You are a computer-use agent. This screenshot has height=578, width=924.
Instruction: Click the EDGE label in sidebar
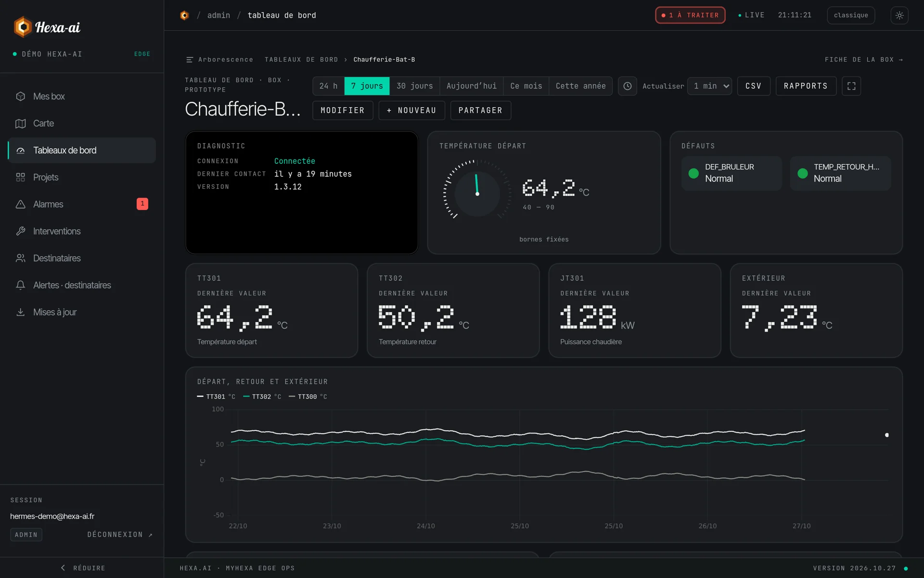[x=142, y=54]
